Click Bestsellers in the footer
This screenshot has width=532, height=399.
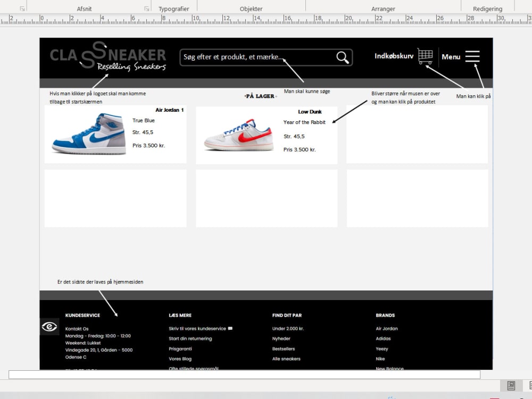pyautogui.click(x=284, y=349)
